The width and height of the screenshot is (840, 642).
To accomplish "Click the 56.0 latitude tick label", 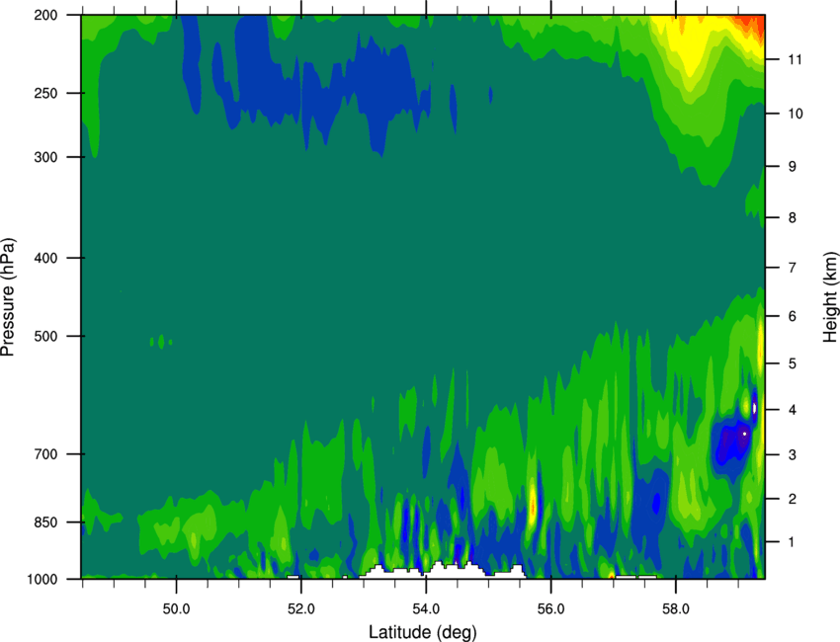I will (550, 609).
